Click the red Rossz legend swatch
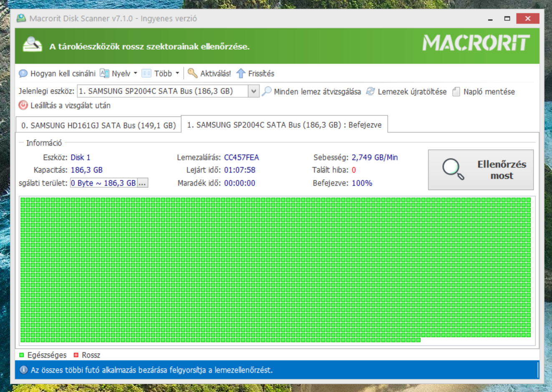 click(x=76, y=355)
